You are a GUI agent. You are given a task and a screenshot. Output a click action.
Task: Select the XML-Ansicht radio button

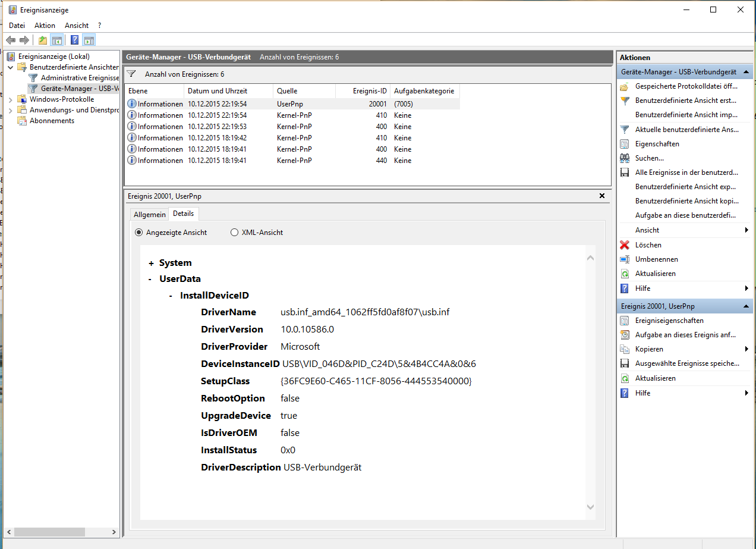(234, 233)
